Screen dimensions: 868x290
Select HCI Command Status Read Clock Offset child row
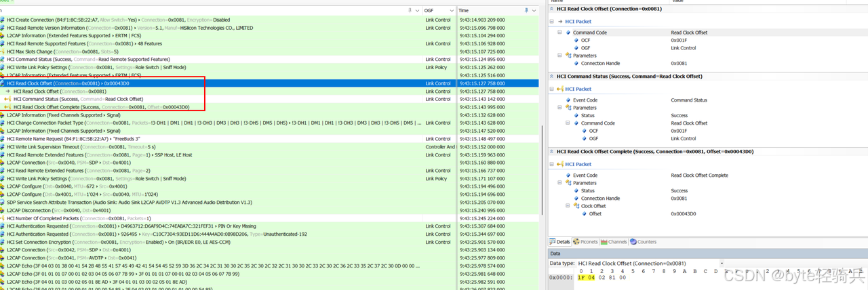tap(270, 99)
